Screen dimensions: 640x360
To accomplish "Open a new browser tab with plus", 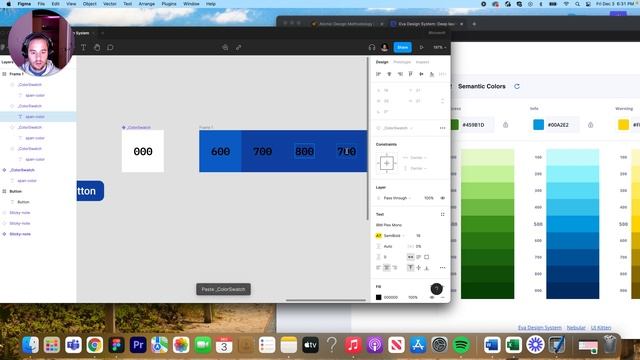I will click(474, 24).
